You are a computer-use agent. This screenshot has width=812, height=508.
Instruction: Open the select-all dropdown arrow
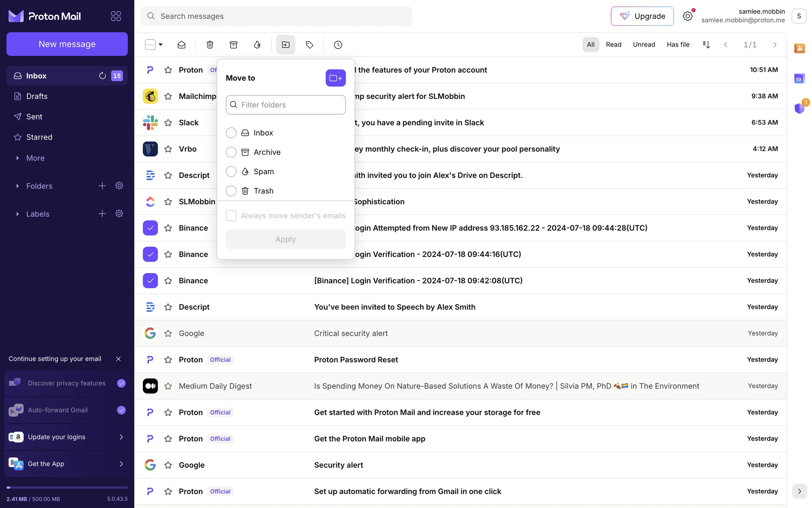click(161, 44)
